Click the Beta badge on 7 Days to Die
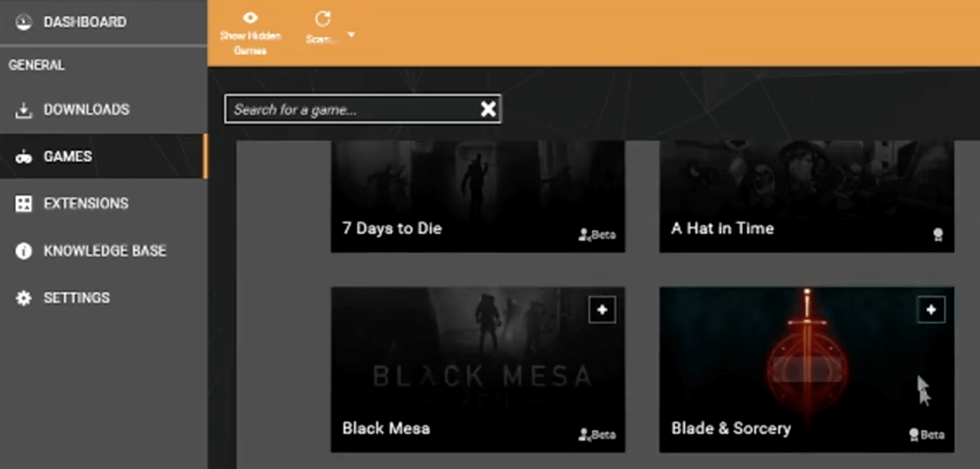This screenshot has height=469, width=980. (x=597, y=235)
